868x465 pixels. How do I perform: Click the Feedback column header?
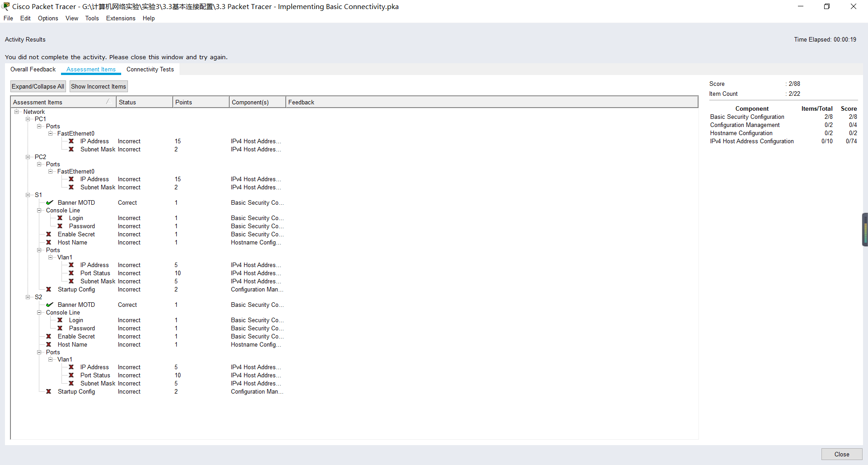[492, 103]
